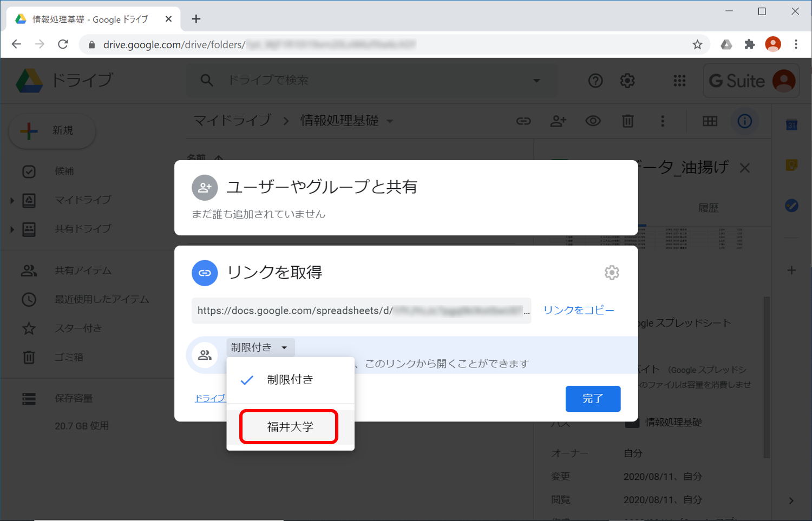Open Chrome three-dot menu
812x521 pixels.
pos(796,44)
